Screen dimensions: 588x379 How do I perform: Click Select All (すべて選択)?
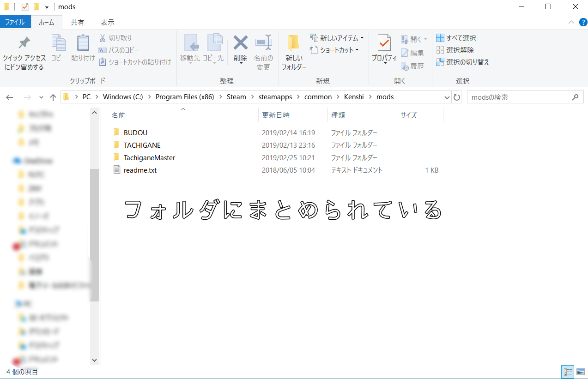456,38
